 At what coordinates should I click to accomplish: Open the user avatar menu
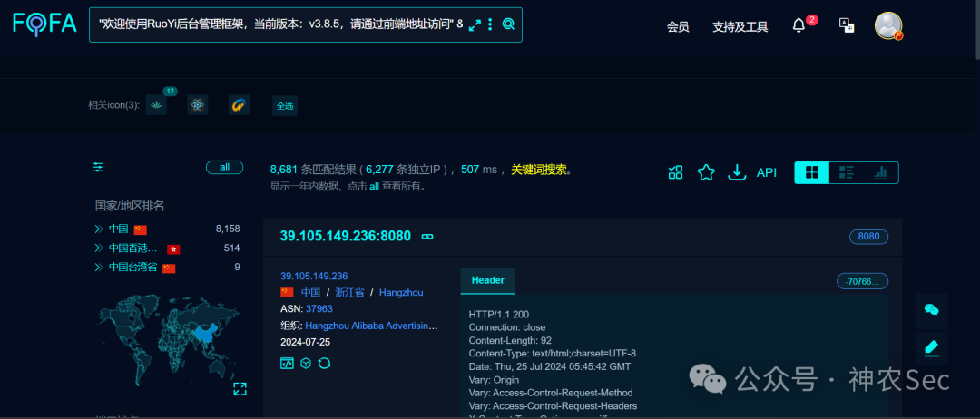pos(887,25)
